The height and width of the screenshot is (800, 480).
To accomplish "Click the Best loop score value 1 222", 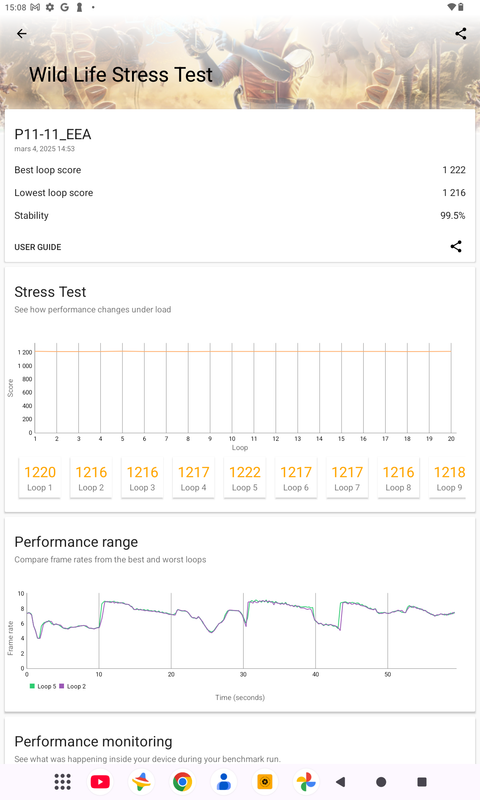I will coord(454,170).
